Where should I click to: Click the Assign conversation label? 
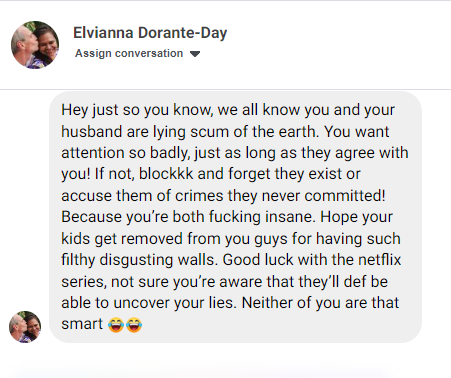129,53
